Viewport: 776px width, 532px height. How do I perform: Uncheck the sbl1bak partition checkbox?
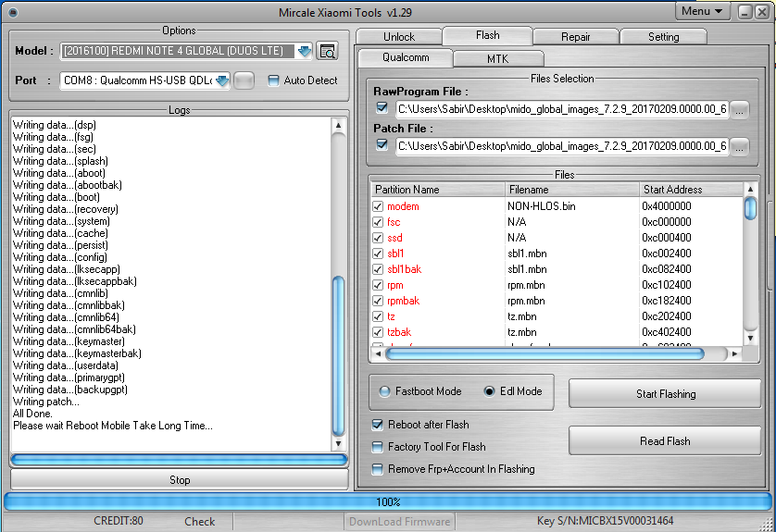(378, 269)
